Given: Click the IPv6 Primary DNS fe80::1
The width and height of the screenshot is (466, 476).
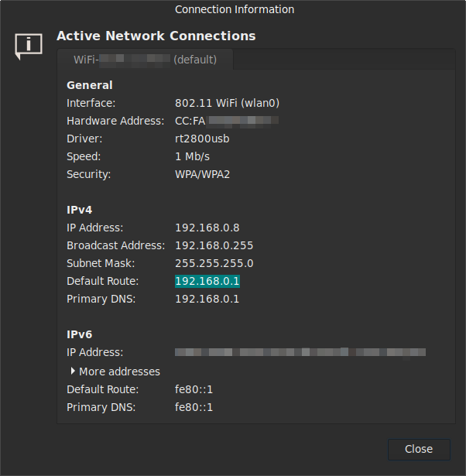Looking at the screenshot, I should click(194, 407).
